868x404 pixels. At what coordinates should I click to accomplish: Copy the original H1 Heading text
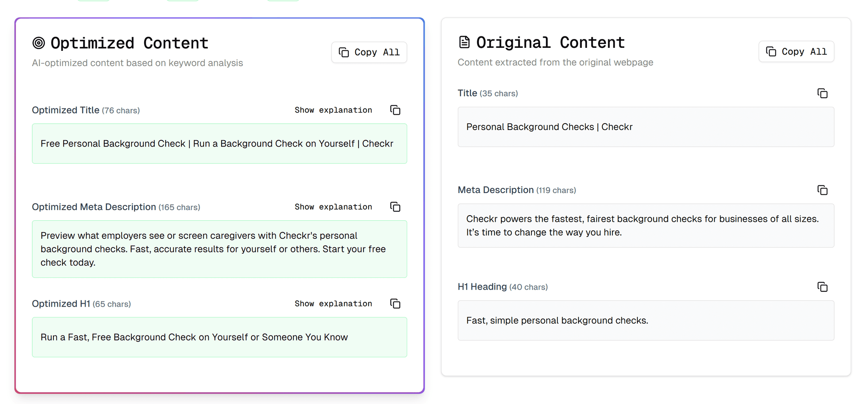[x=822, y=287]
